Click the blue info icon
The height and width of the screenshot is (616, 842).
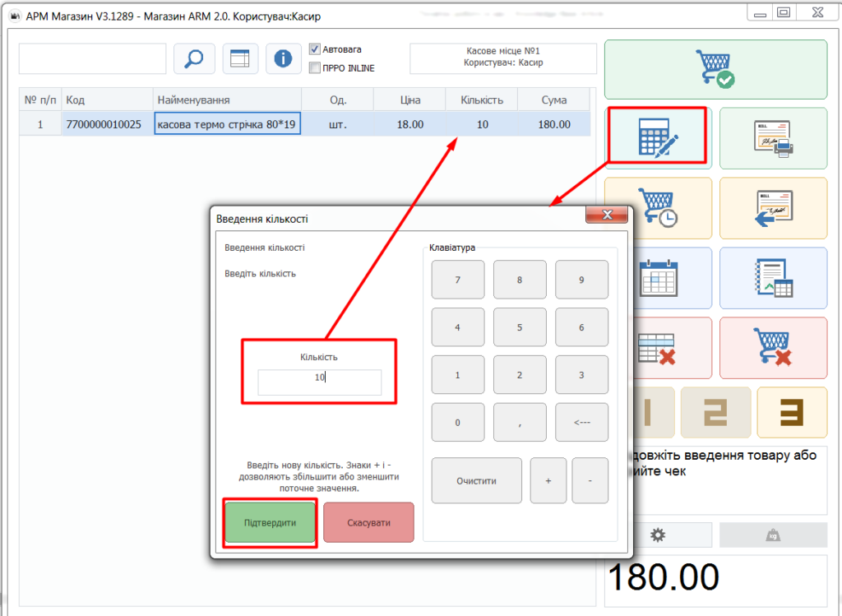click(x=283, y=58)
